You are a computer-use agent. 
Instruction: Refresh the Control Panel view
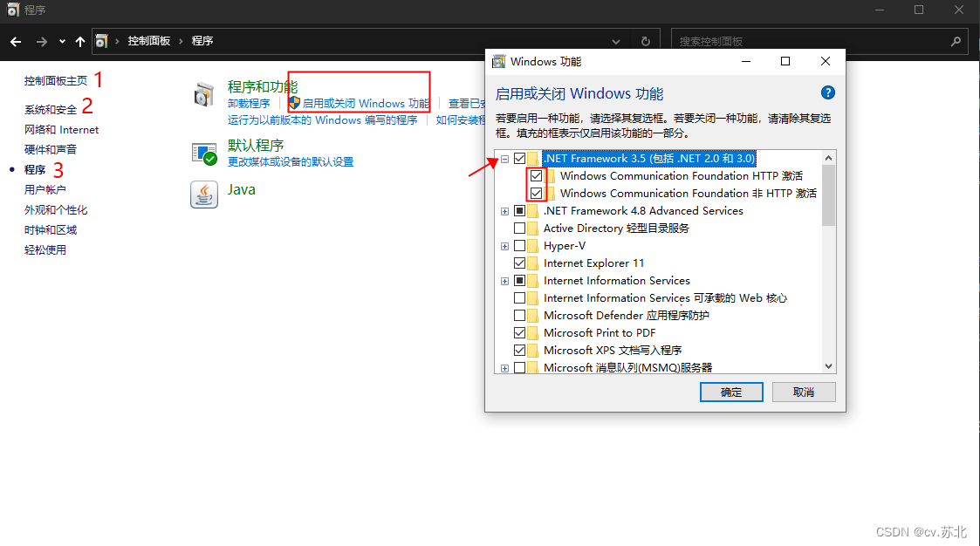(x=646, y=41)
